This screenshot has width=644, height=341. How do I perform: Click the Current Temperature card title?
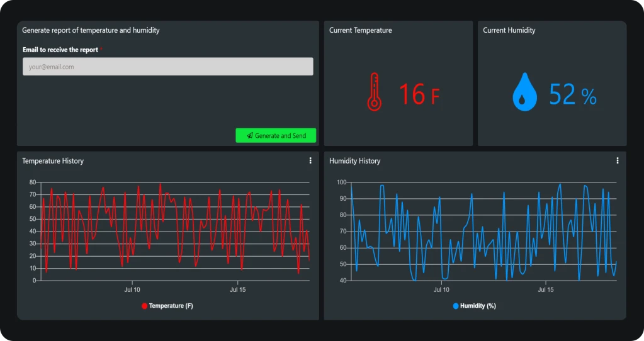click(x=360, y=30)
